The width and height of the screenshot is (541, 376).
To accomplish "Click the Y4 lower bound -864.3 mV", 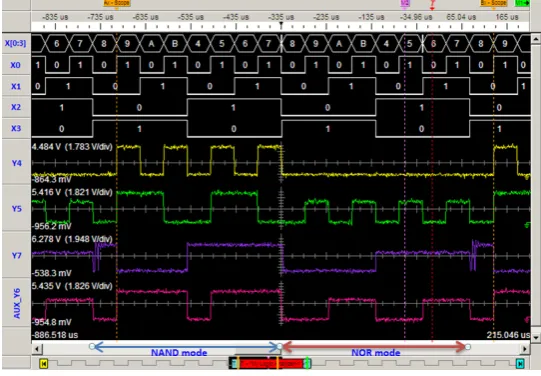I will [x=52, y=179].
